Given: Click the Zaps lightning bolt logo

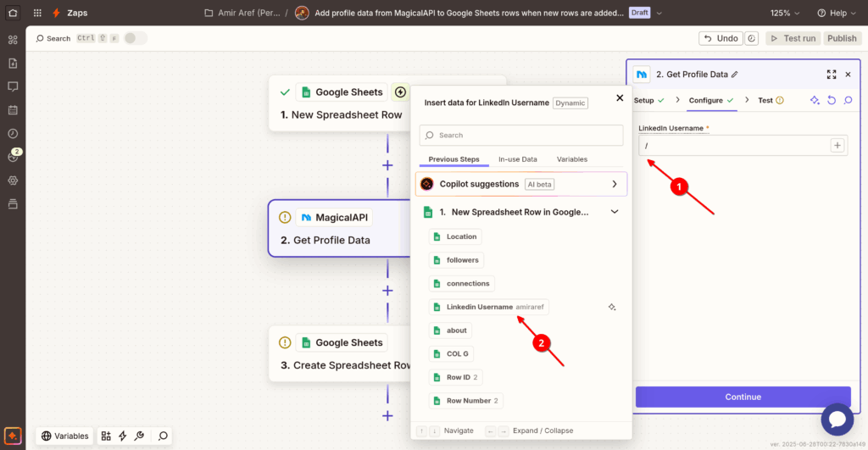Looking at the screenshot, I should click(56, 13).
